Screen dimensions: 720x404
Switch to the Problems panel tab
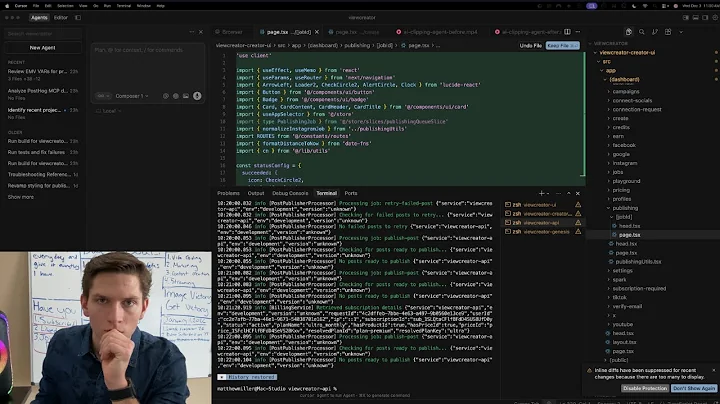228,193
